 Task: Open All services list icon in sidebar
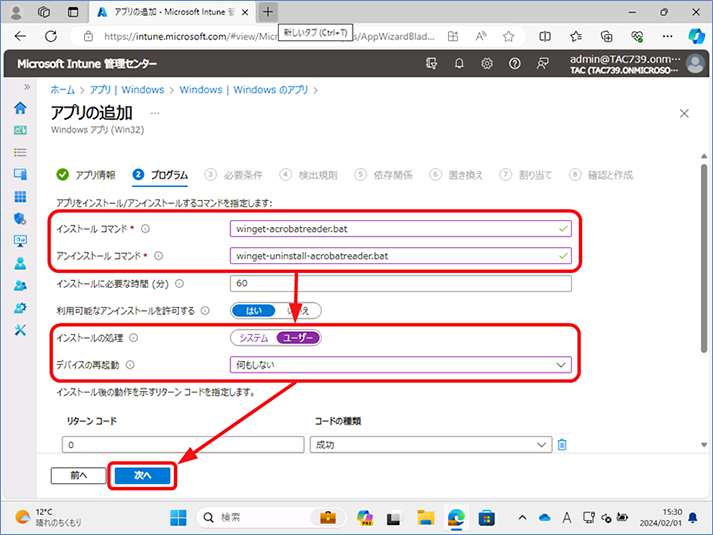tap(20, 152)
